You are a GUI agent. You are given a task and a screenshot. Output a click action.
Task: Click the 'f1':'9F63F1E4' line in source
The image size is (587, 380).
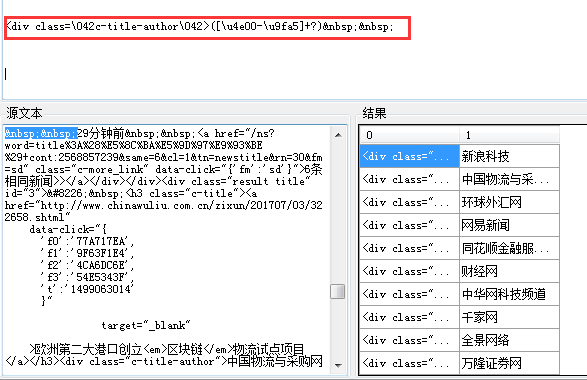click(x=87, y=253)
